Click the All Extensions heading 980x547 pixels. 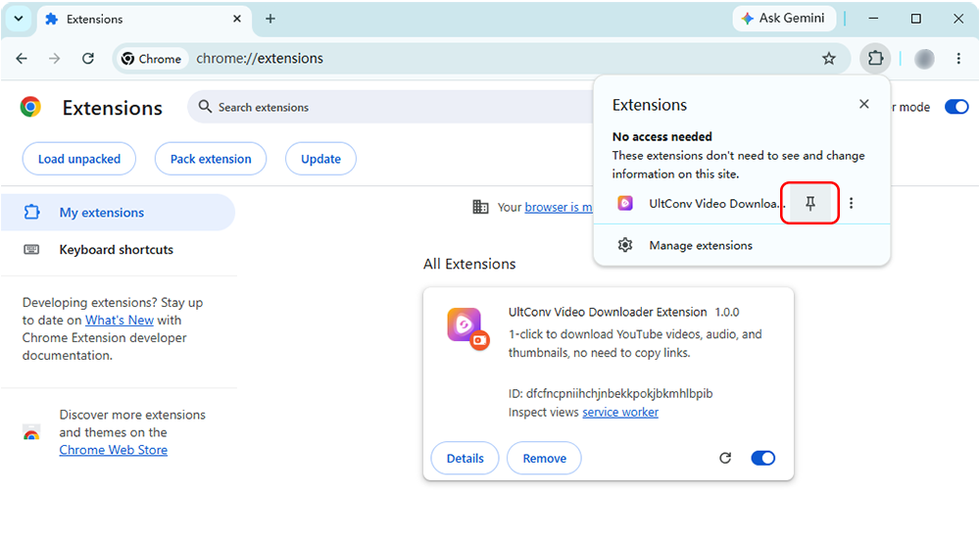pyautogui.click(x=469, y=264)
